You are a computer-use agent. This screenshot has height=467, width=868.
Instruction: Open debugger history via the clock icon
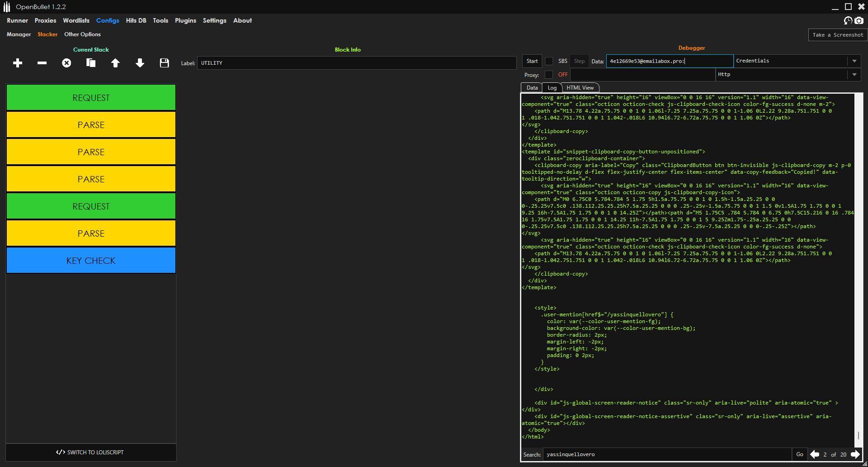point(847,20)
